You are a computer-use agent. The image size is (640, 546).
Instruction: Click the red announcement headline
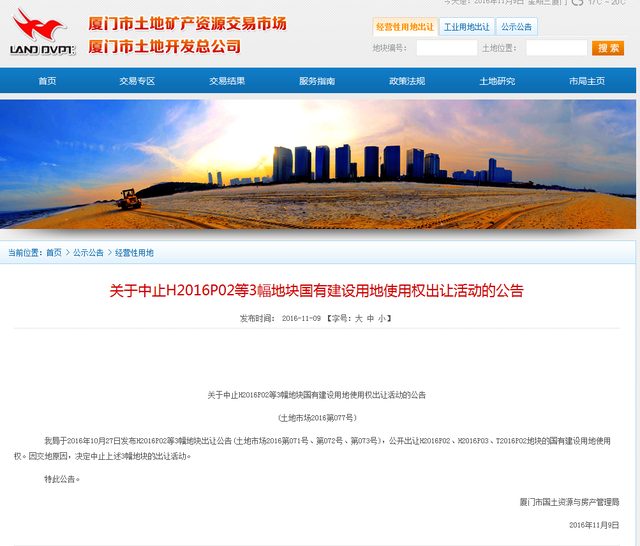point(316,291)
